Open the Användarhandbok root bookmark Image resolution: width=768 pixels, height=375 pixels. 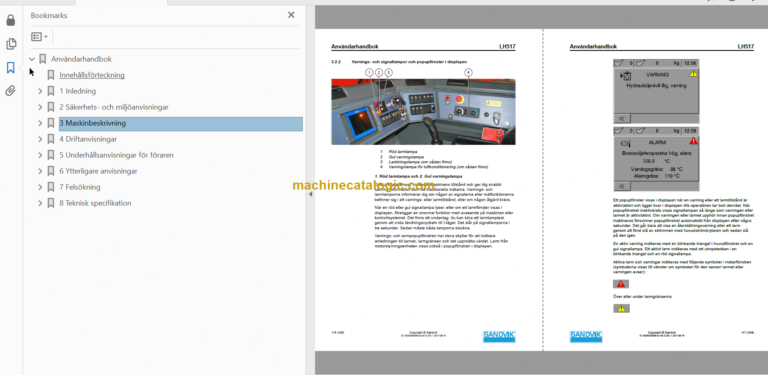point(81,59)
